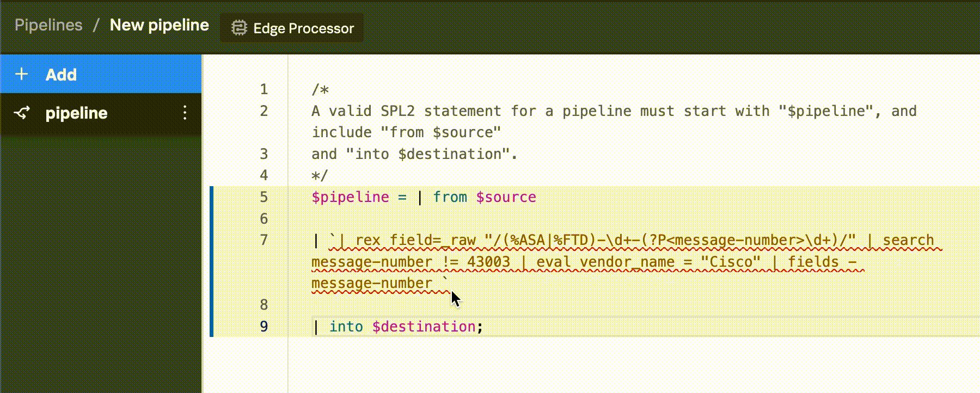Image resolution: width=980 pixels, height=393 pixels.
Task: Click line number 7 in the gutter
Action: click(264, 240)
